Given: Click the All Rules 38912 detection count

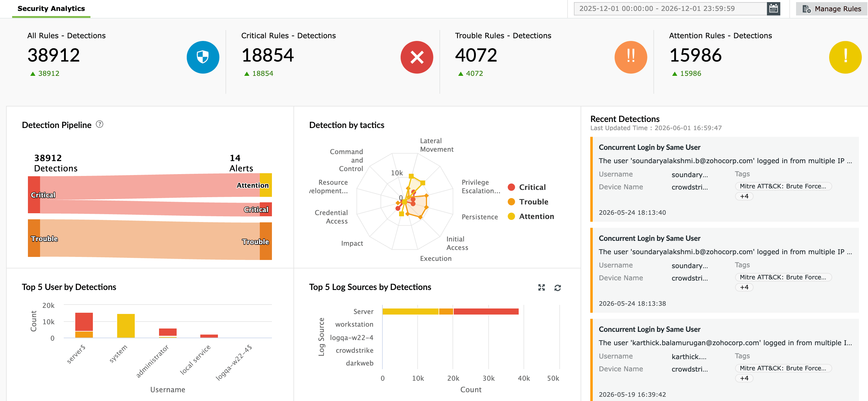Looking at the screenshot, I should pyautogui.click(x=54, y=55).
